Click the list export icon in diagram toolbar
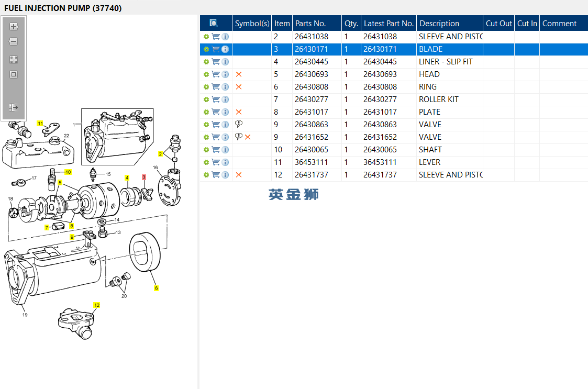The image size is (588, 389). point(14,107)
